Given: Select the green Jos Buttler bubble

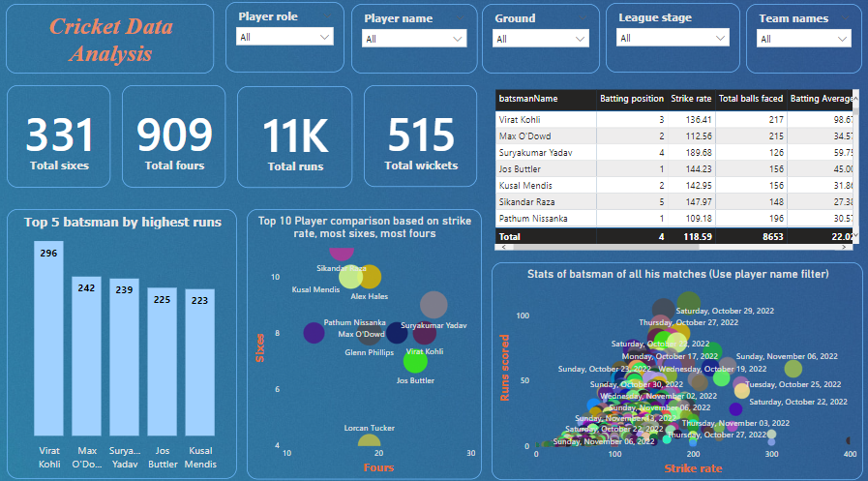Looking at the screenshot, I should click(415, 362).
